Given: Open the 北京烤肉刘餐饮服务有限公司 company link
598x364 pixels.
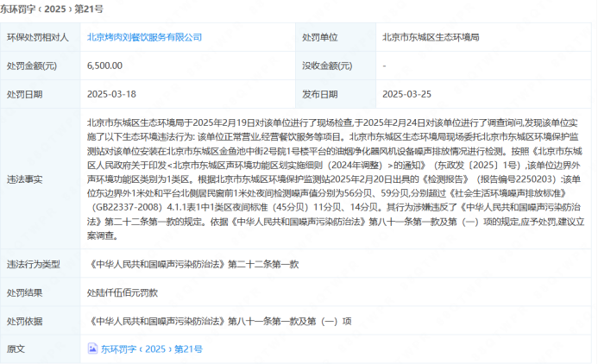Looking at the screenshot, I should tap(144, 37).
